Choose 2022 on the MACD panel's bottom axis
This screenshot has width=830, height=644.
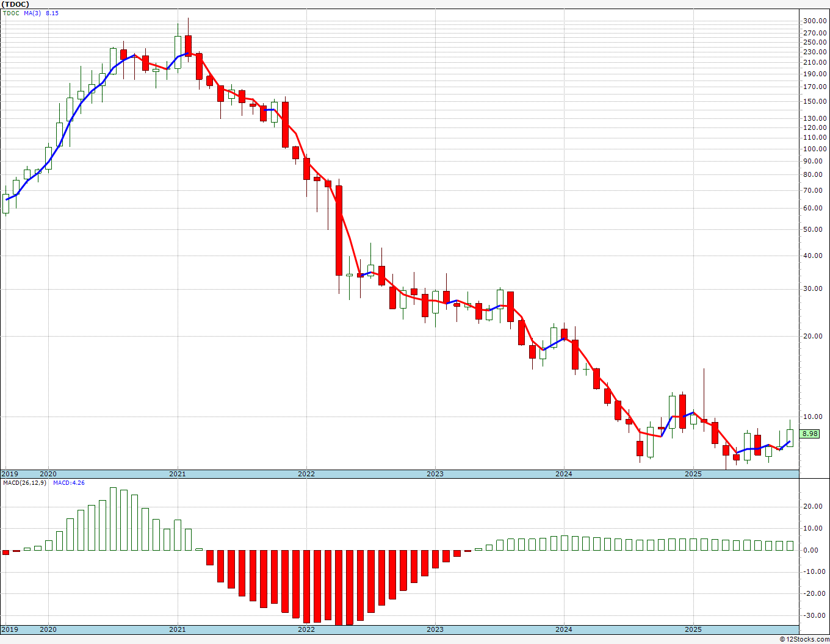tap(306, 629)
